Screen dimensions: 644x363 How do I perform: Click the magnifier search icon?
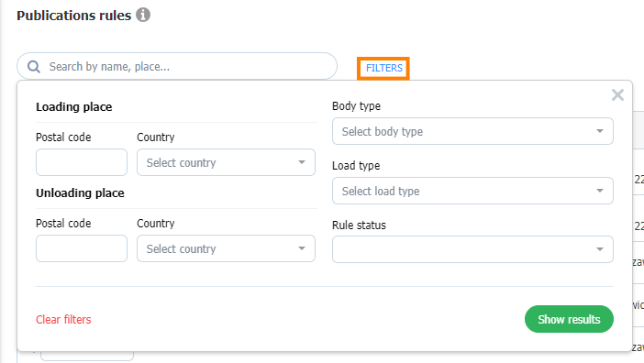[x=34, y=66]
